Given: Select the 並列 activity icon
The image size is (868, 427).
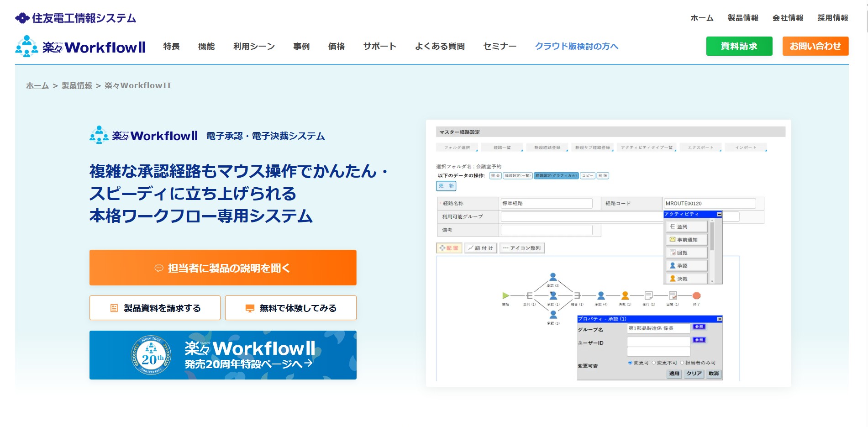Looking at the screenshot, I should pos(687,226).
